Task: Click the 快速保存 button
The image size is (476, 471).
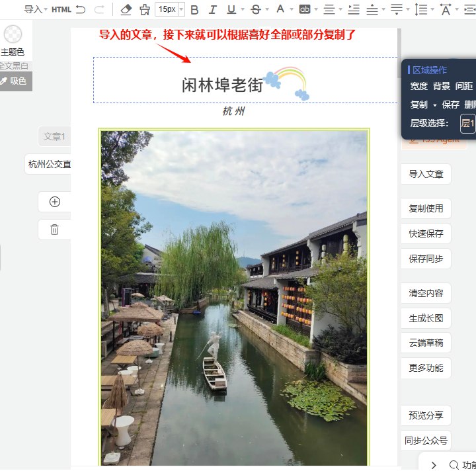Action: (426, 234)
